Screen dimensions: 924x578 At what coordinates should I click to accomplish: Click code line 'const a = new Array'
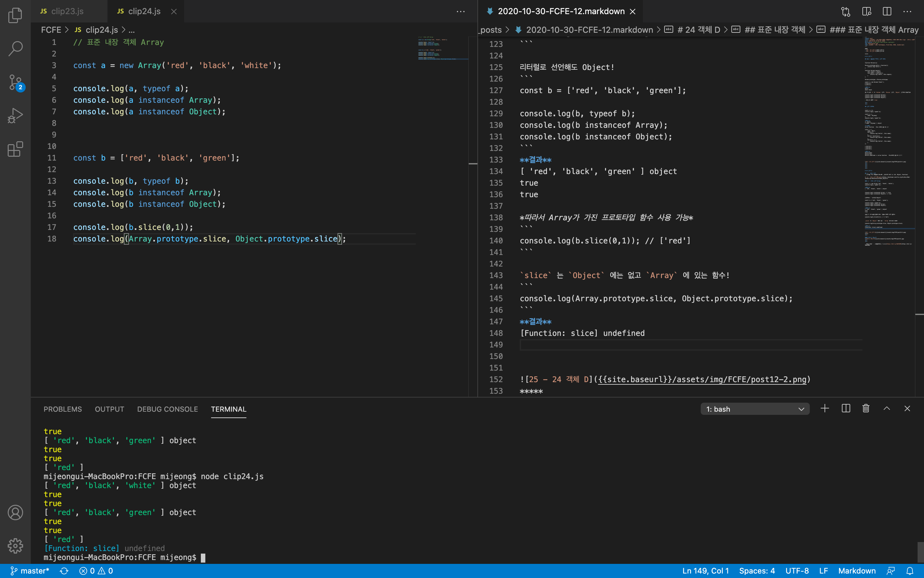(177, 66)
